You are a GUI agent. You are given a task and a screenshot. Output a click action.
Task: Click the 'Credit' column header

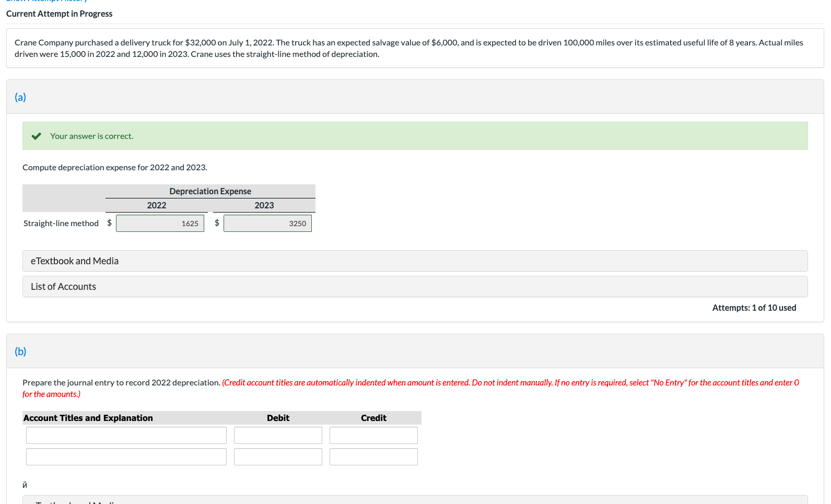click(x=373, y=418)
